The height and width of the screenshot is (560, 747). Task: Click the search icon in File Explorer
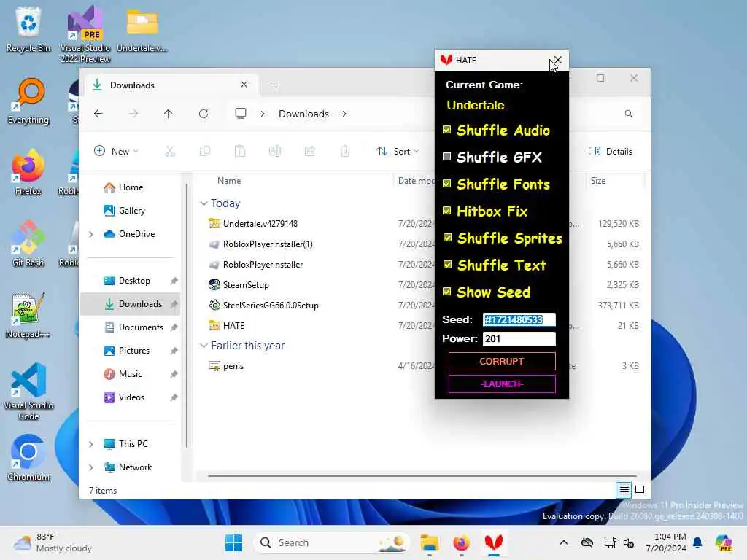point(628,114)
